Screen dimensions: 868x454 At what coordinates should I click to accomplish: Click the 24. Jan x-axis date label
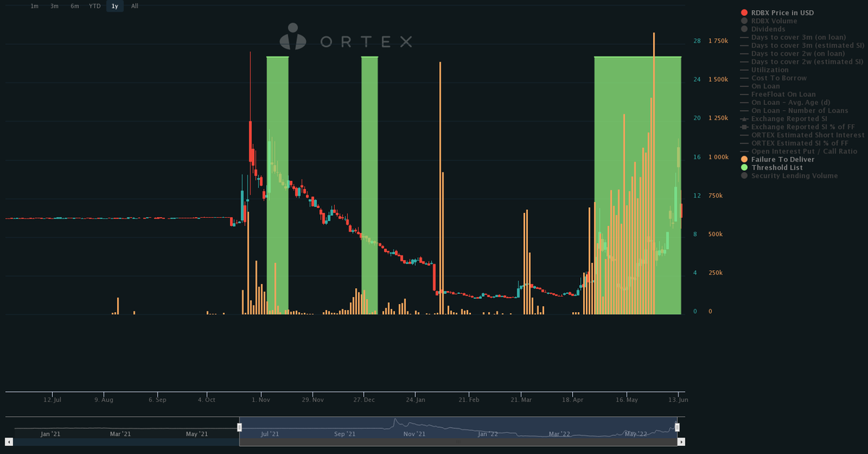pyautogui.click(x=416, y=400)
